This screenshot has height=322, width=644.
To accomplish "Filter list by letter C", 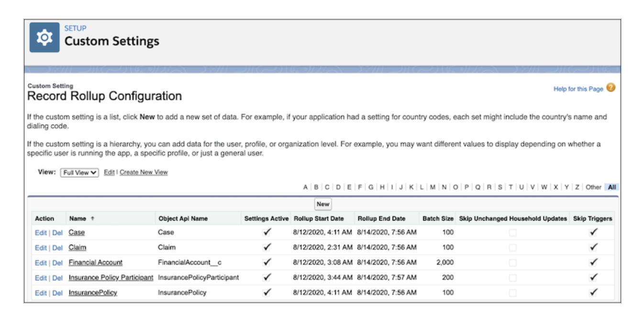I will 327,187.
